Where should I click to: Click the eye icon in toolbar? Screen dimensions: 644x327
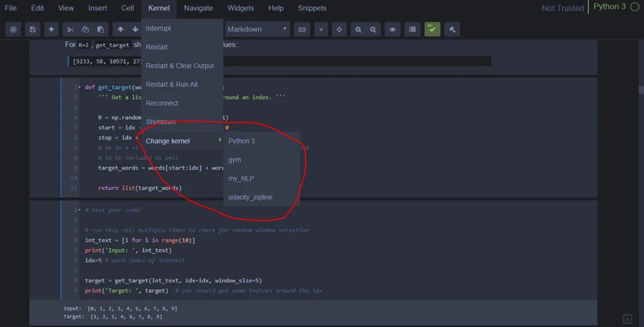(392, 30)
